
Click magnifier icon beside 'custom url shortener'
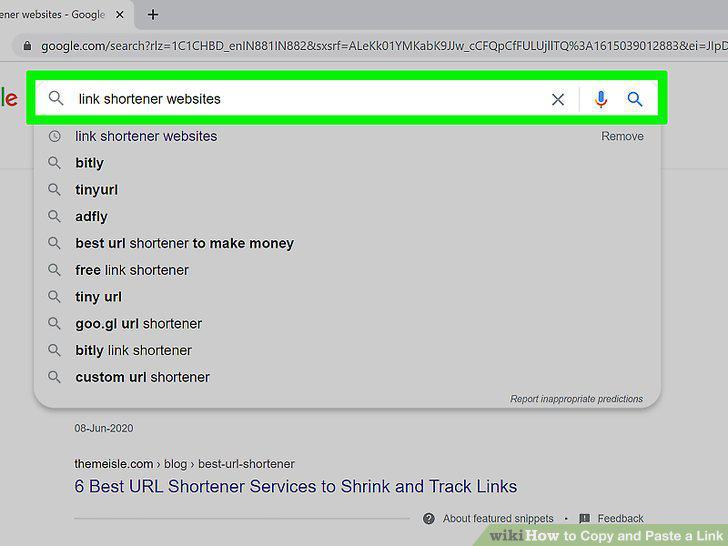click(54, 377)
